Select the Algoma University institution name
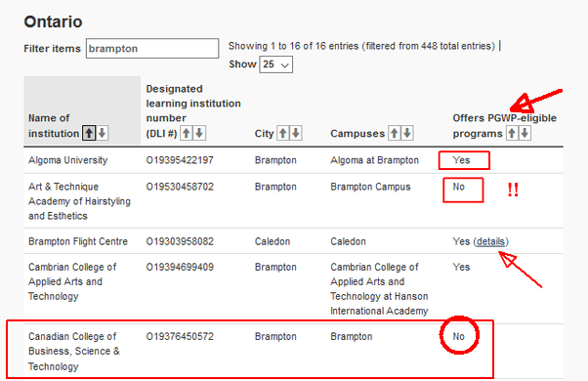This screenshot has width=588, height=381. 67,160
